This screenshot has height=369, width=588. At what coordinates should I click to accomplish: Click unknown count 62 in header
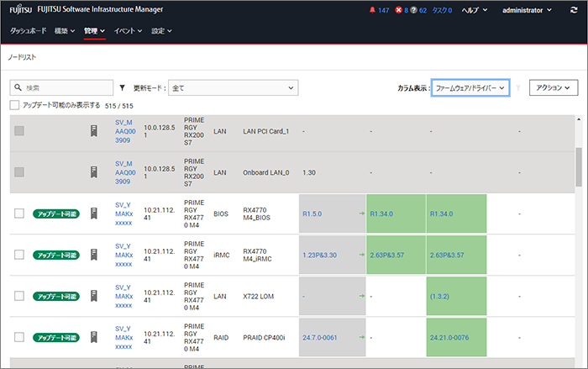(x=423, y=10)
